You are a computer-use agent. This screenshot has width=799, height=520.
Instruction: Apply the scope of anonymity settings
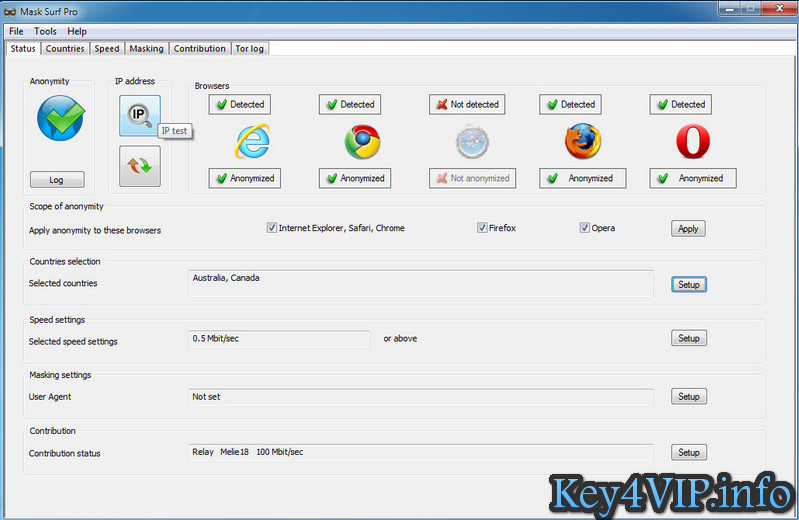click(688, 228)
